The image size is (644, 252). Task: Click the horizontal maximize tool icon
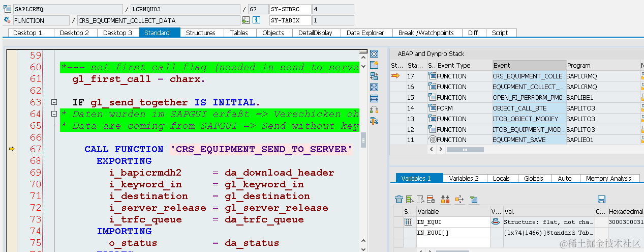coord(374,98)
